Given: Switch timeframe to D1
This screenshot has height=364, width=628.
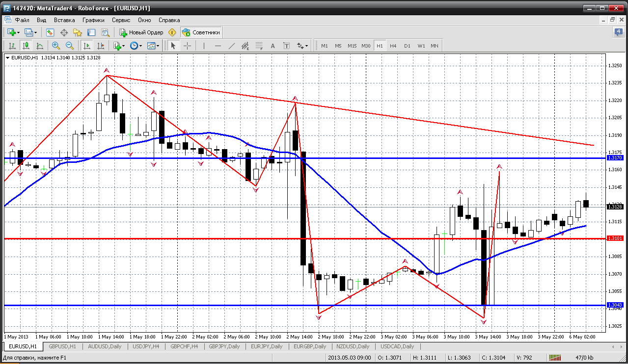Looking at the screenshot, I should tap(407, 46).
